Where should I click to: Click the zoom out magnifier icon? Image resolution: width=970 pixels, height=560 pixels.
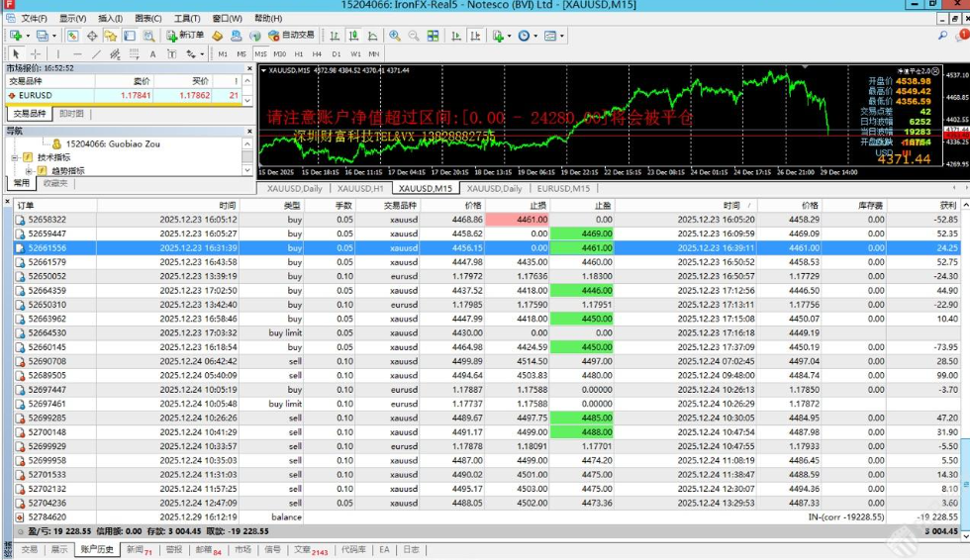pyautogui.click(x=414, y=36)
